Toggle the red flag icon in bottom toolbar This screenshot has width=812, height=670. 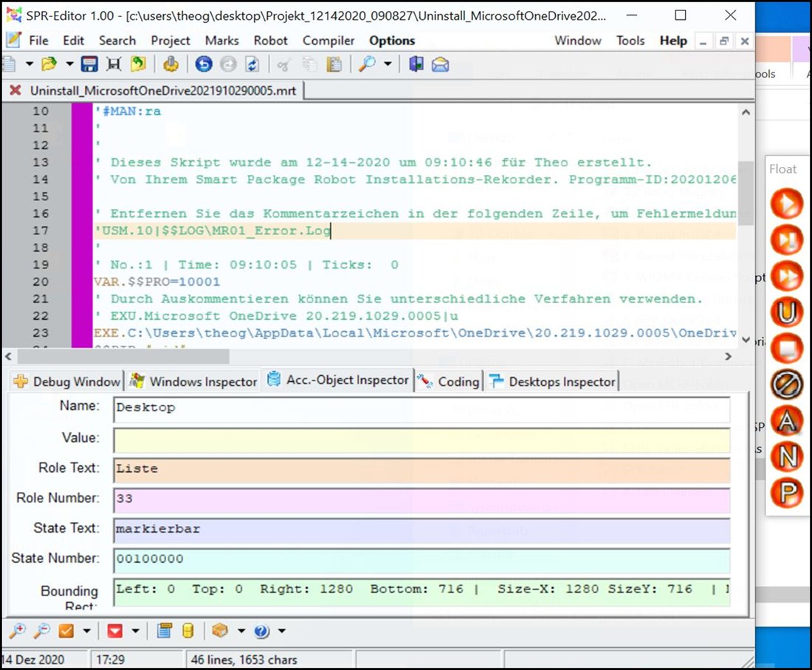coord(113,630)
